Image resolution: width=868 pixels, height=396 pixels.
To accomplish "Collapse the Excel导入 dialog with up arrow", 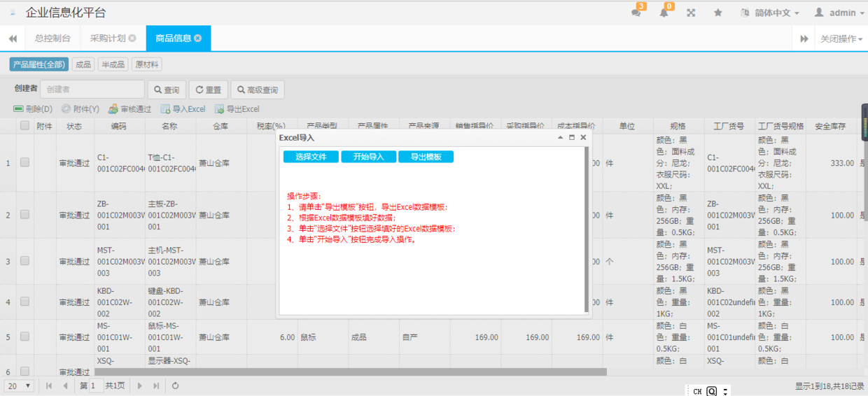I will (x=560, y=138).
